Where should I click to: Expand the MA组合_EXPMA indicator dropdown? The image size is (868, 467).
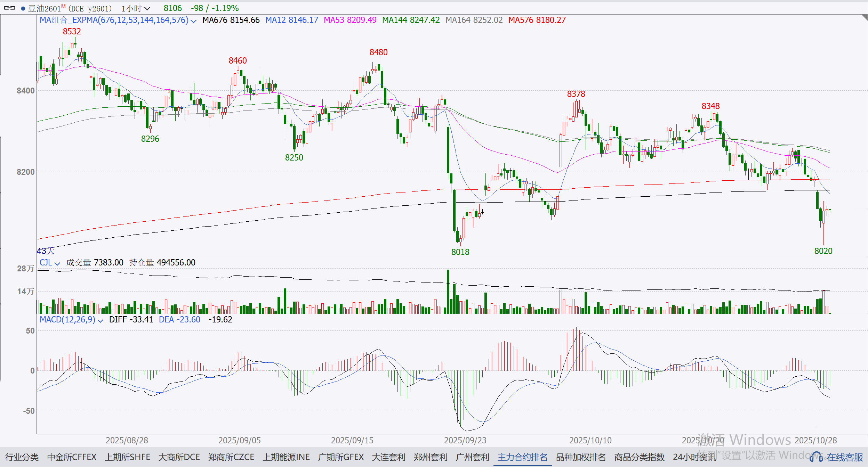coord(194,21)
